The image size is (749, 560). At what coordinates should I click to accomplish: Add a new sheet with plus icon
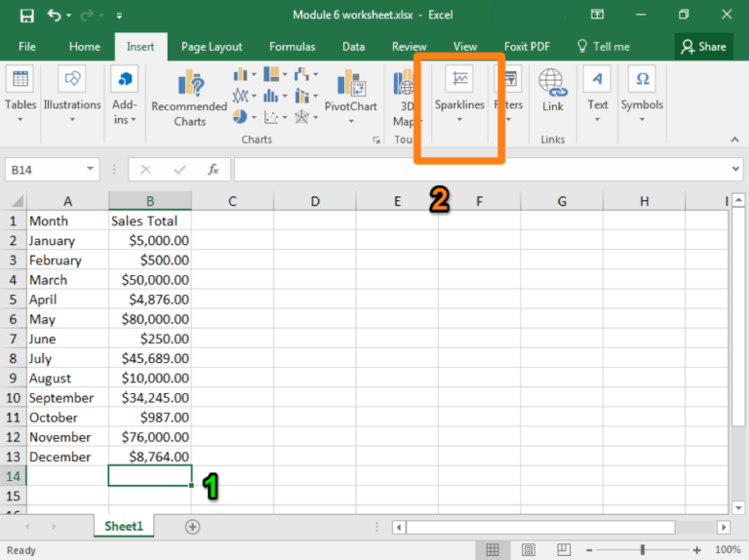(192, 527)
